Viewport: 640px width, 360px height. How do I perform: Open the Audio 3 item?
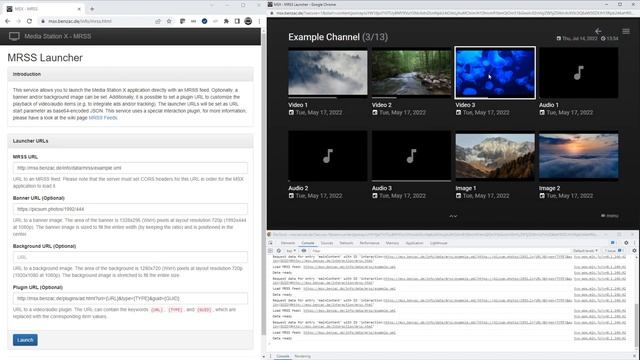tap(411, 156)
